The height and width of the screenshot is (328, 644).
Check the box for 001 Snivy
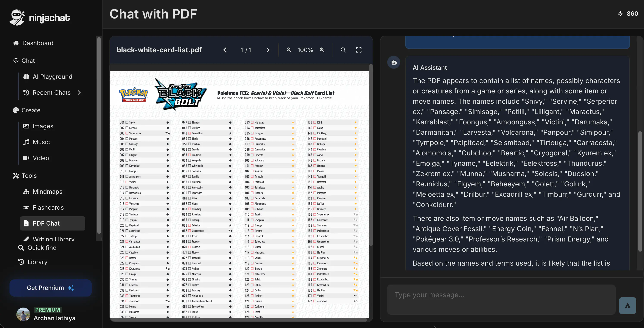(x=127, y=122)
